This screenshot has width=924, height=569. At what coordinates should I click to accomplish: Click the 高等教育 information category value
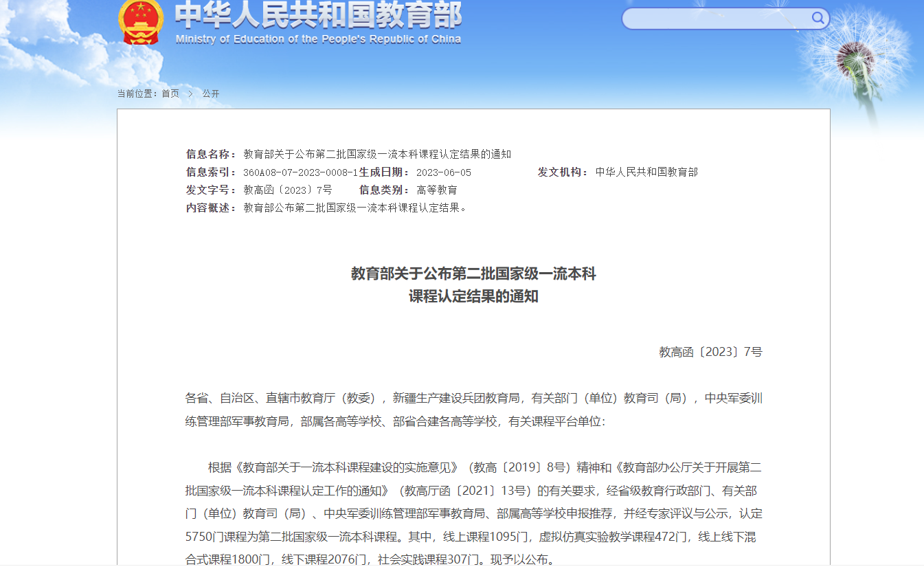coord(437,190)
